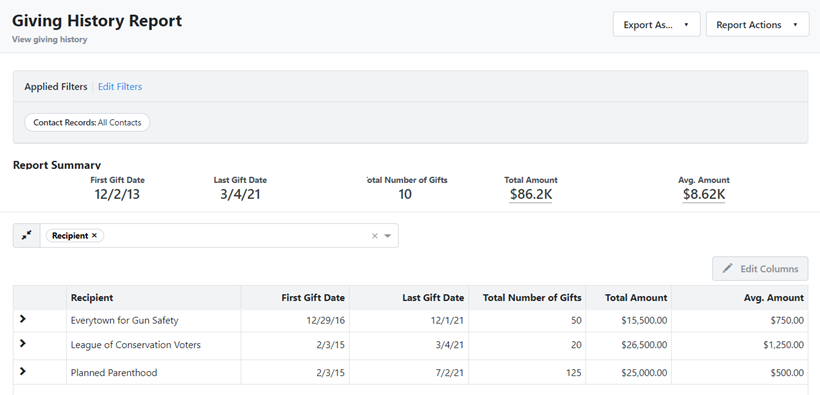Expand the Planned Parenthood row
Image resolution: width=820 pixels, height=395 pixels.
22,371
